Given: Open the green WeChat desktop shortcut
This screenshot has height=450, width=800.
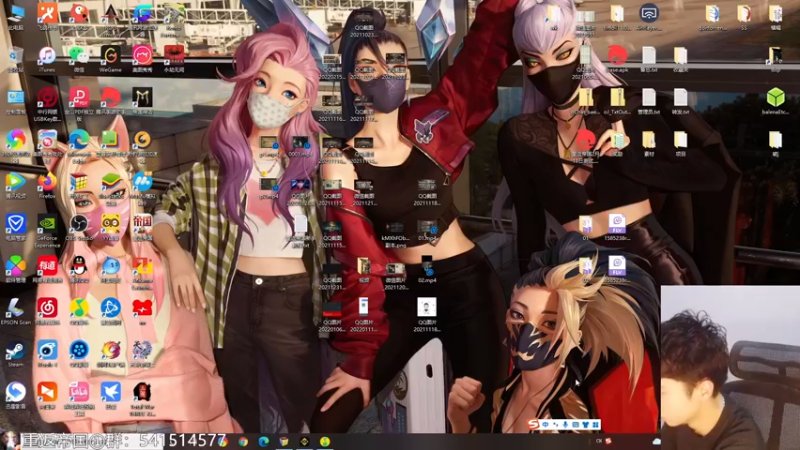Looking at the screenshot, I should pos(79,55).
